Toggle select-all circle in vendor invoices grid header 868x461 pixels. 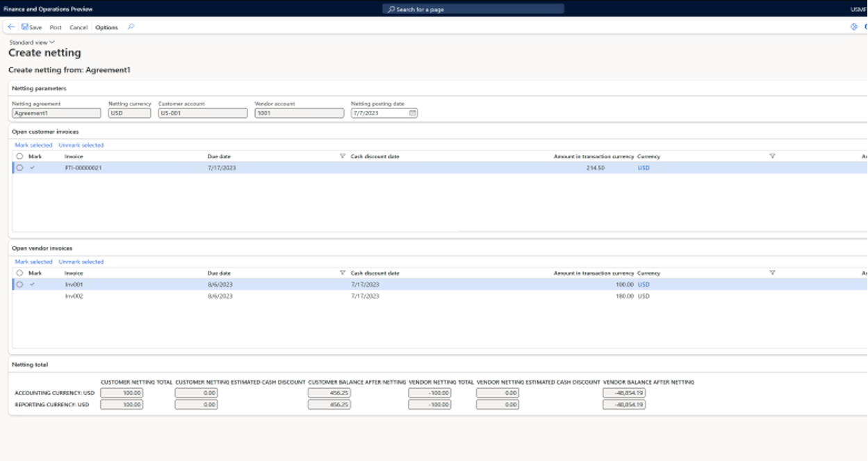pyautogui.click(x=19, y=273)
